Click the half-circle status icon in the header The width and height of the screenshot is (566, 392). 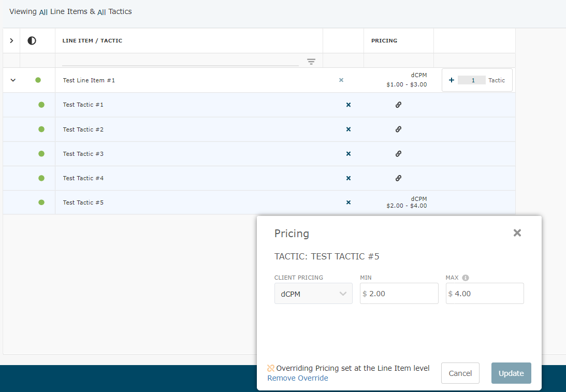click(32, 41)
